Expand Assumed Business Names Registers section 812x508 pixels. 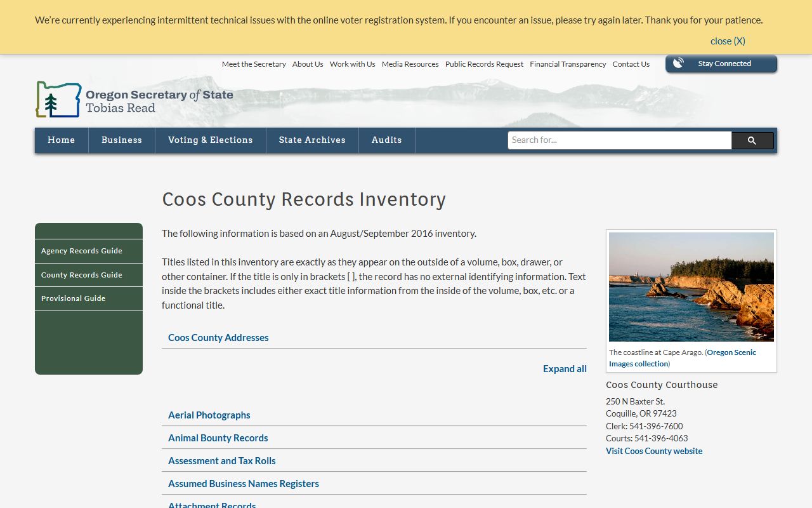[x=374, y=484]
